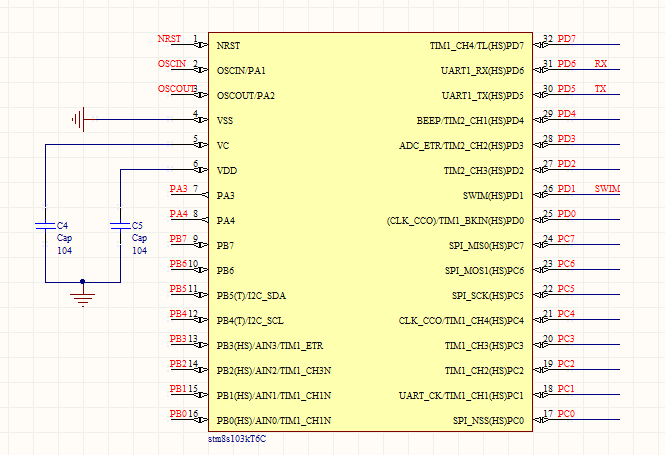Select the ground symbol below the capacitors
Viewport: 665px width, 455px height.
pyautogui.click(x=83, y=297)
